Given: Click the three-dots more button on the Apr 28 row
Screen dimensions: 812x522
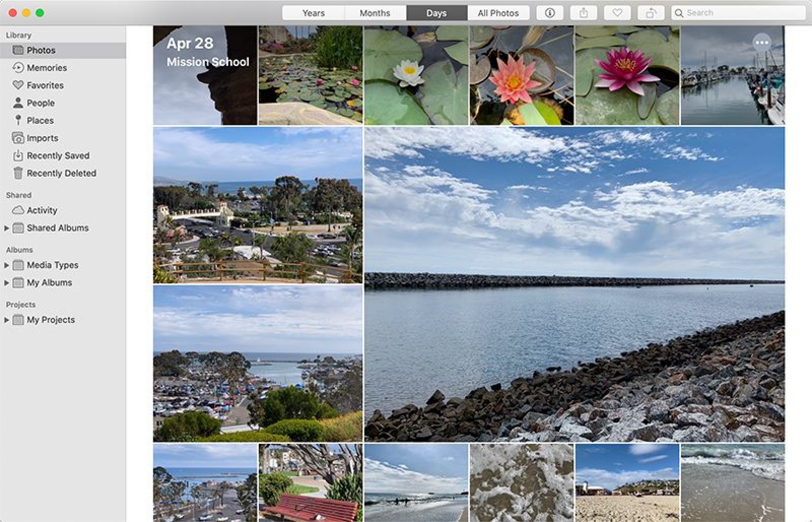Looking at the screenshot, I should 762,43.
